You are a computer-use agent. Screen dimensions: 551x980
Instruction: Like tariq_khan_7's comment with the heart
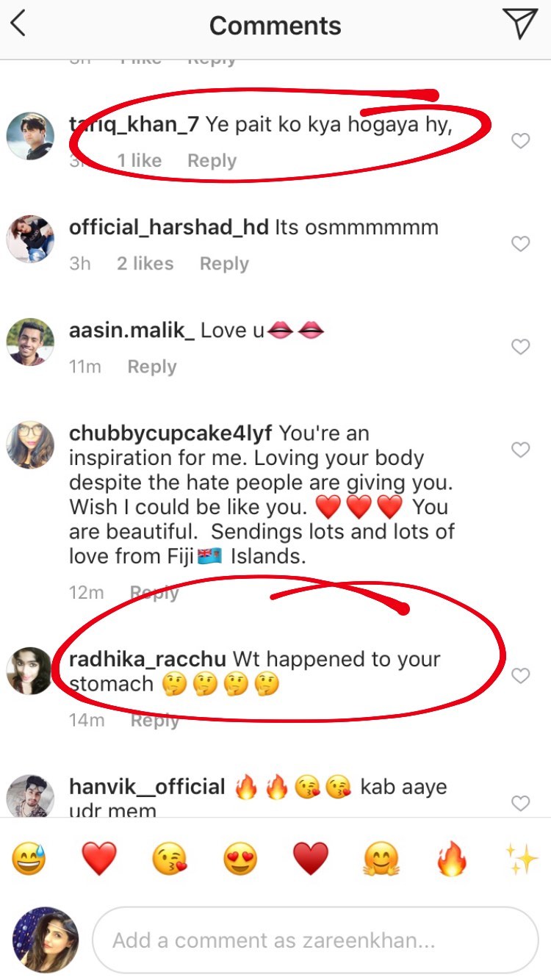(520, 141)
